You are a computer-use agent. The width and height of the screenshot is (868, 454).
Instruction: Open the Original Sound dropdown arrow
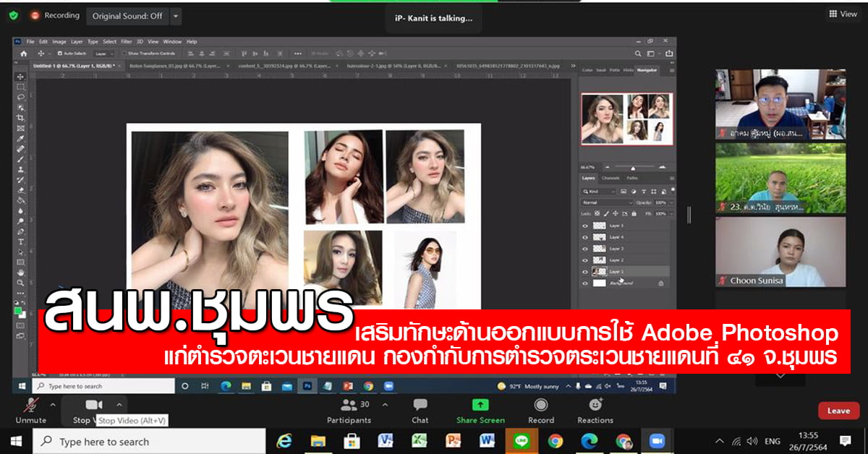pos(176,15)
